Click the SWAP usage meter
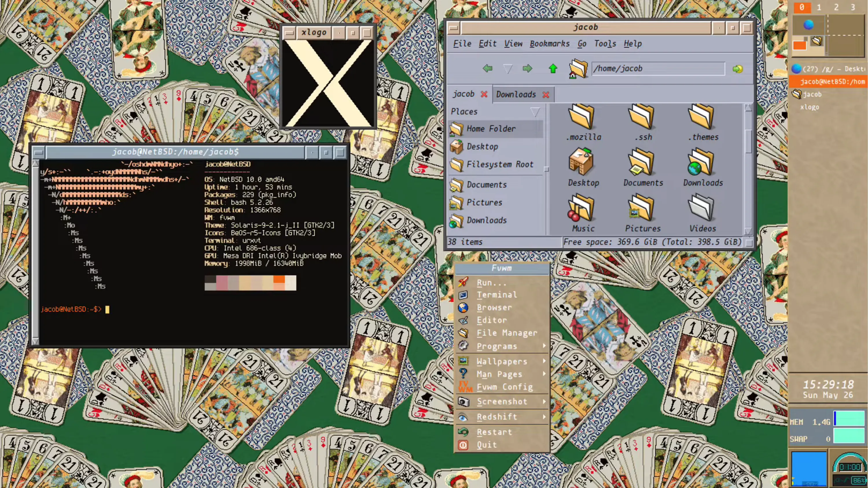 click(849, 435)
